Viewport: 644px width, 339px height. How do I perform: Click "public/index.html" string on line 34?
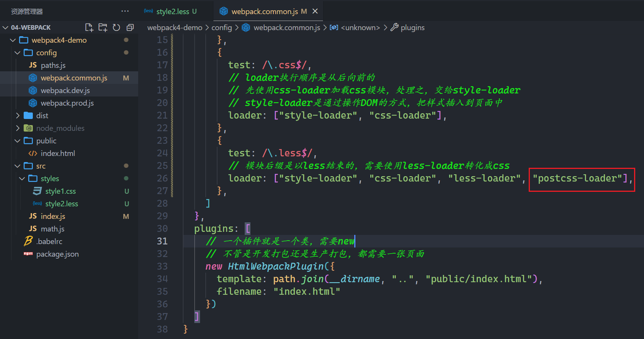479,279
